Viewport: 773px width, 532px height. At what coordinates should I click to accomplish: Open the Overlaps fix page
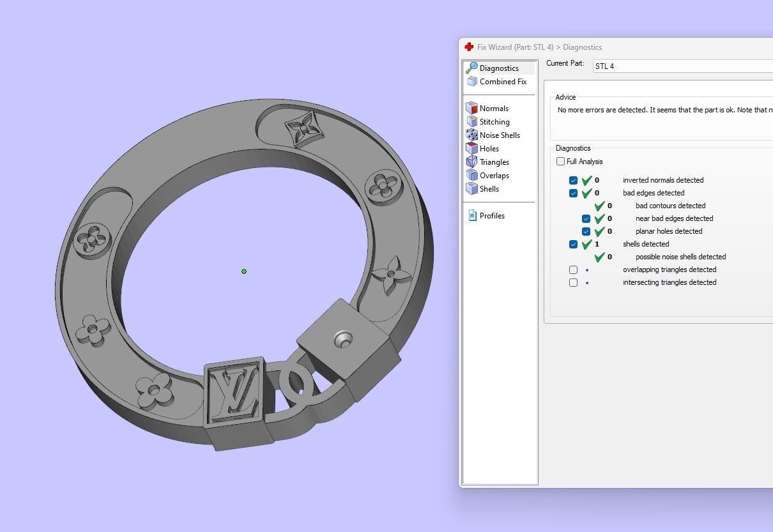pyautogui.click(x=494, y=176)
